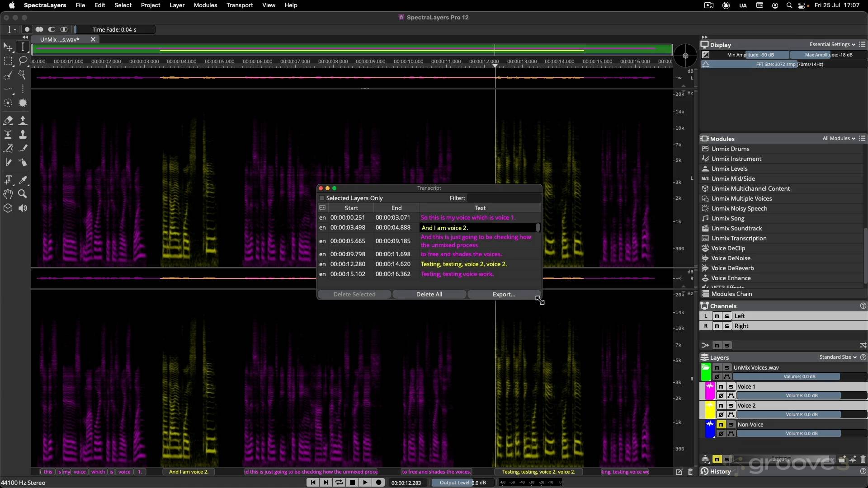Open All Modules dropdown
Screen dimensions: 868x488
coord(839,138)
